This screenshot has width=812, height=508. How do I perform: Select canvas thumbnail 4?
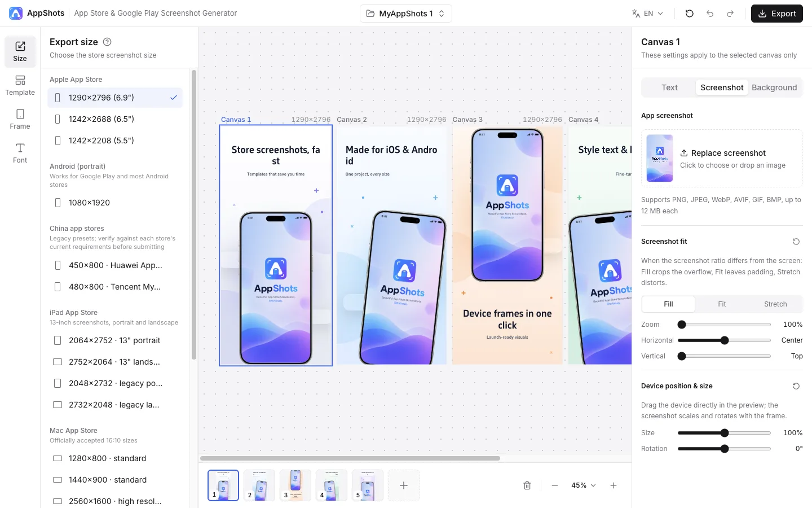tap(332, 485)
